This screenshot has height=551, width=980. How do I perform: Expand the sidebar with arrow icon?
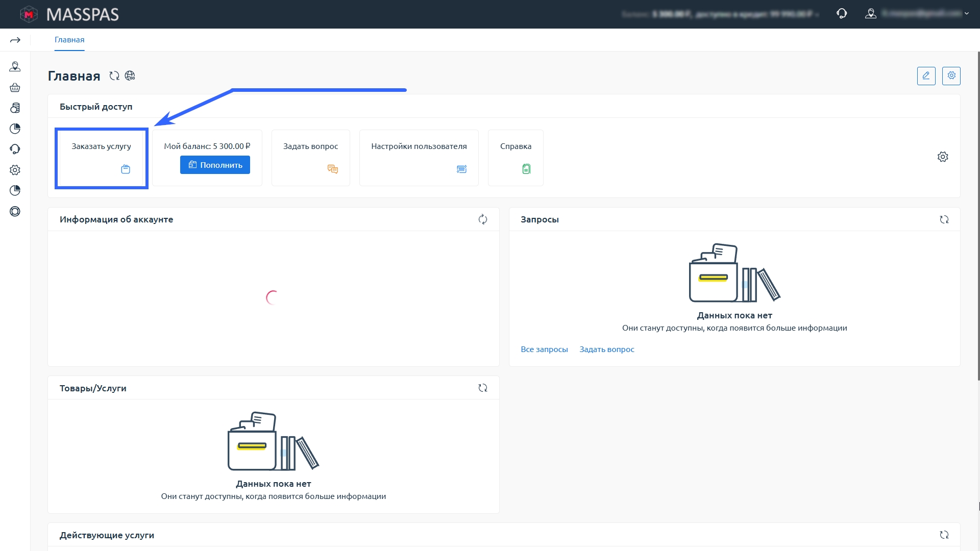click(x=15, y=40)
